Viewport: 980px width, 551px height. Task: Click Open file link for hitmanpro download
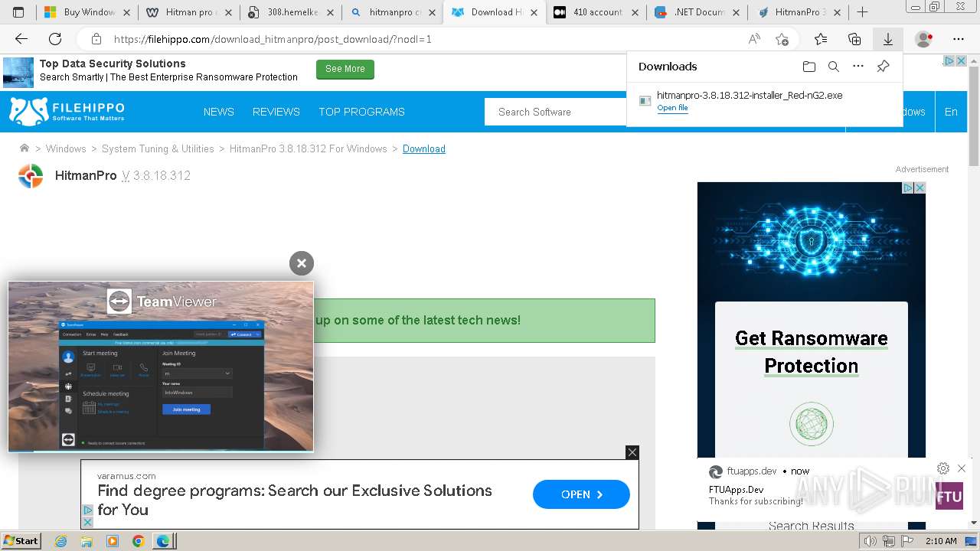point(672,108)
